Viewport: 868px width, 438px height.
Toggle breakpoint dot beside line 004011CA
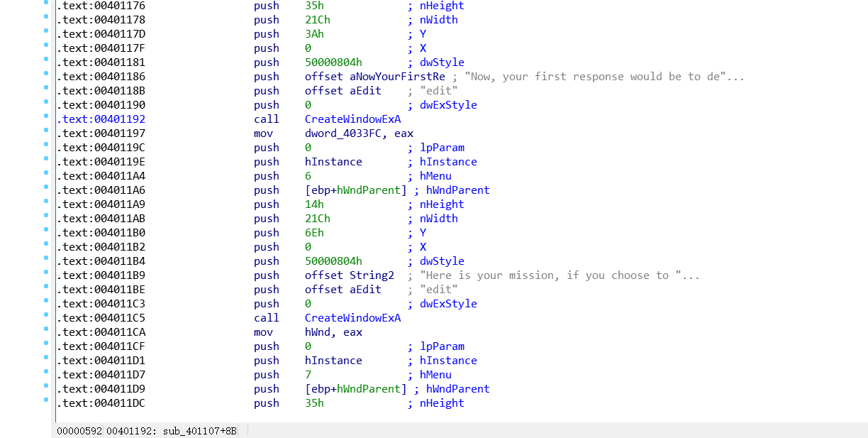coord(46,329)
